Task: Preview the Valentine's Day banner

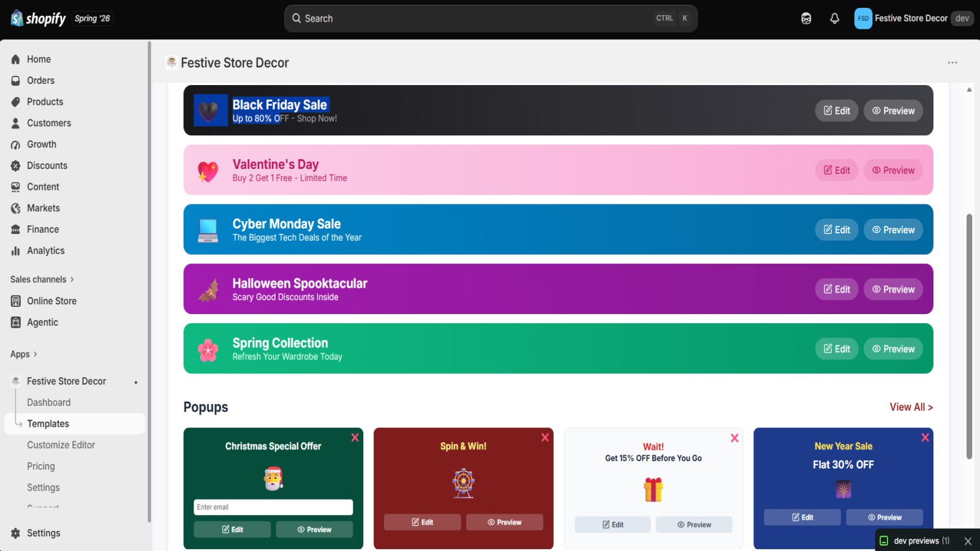Action: point(893,170)
